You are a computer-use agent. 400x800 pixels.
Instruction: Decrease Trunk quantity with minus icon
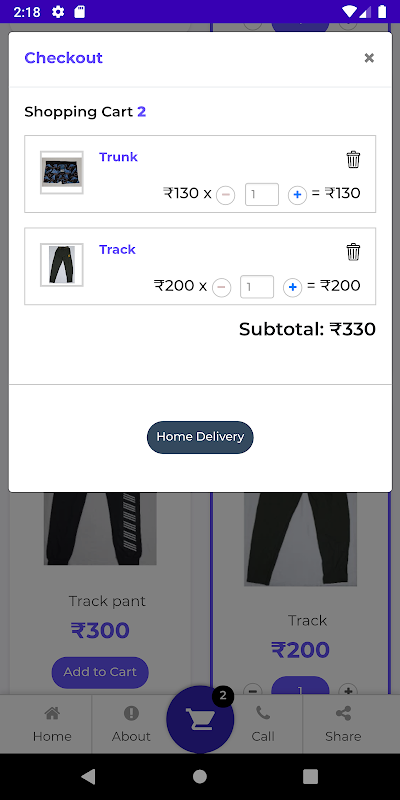coord(226,195)
